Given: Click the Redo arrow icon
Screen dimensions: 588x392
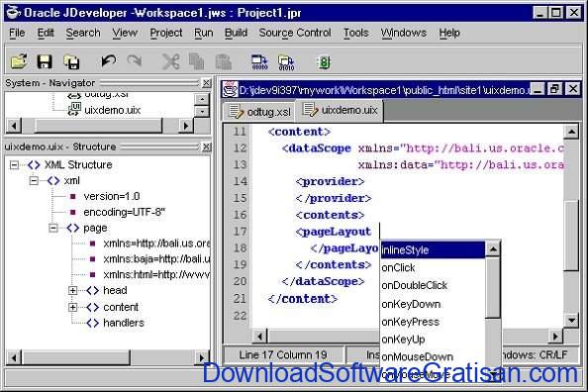Looking at the screenshot, I should (135, 60).
